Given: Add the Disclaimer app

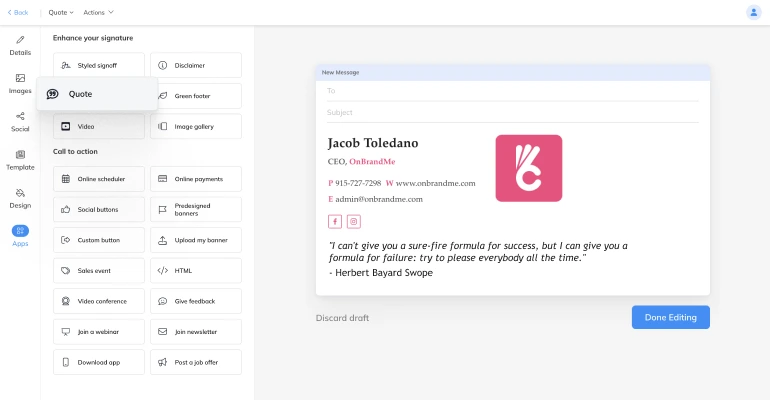Looking at the screenshot, I should (x=196, y=65).
